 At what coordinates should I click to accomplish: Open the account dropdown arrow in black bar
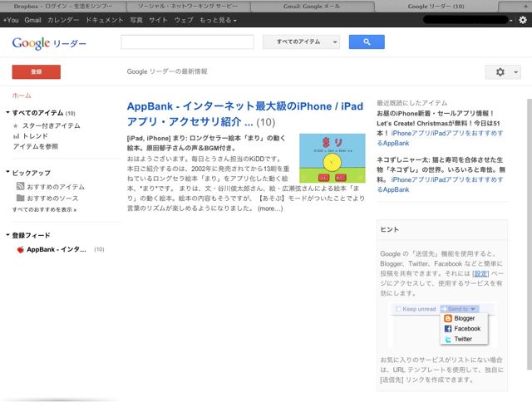(x=511, y=21)
